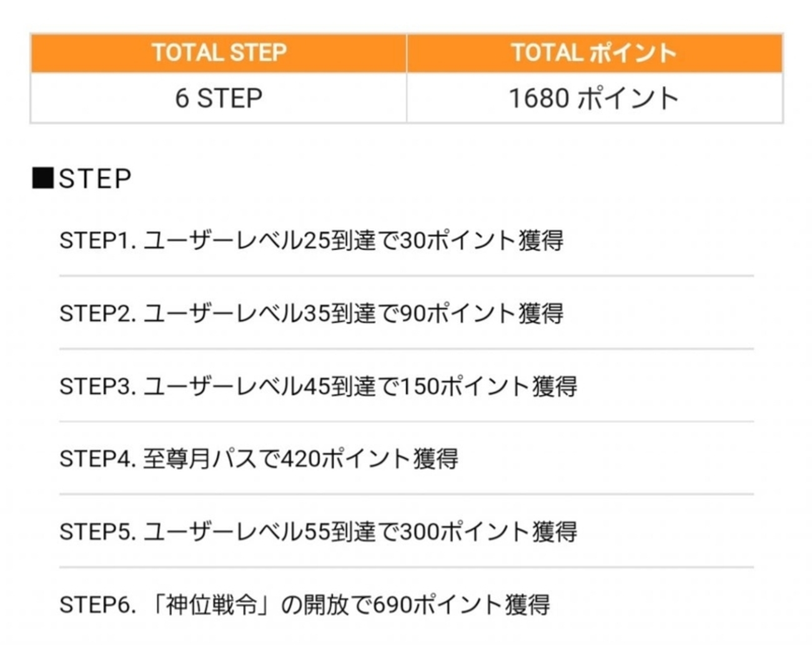
Task: Click the divider line below STEP4
Action: (406, 494)
